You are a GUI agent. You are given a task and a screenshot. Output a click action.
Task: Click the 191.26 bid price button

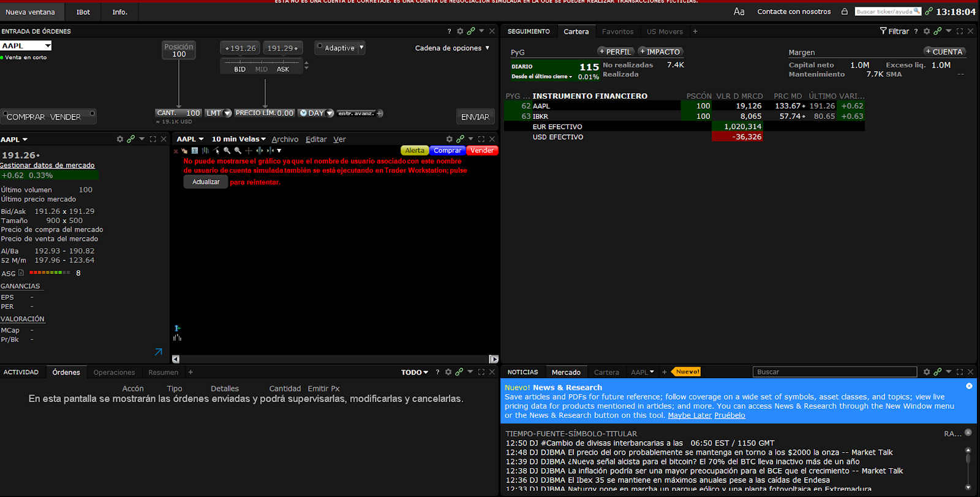click(241, 48)
